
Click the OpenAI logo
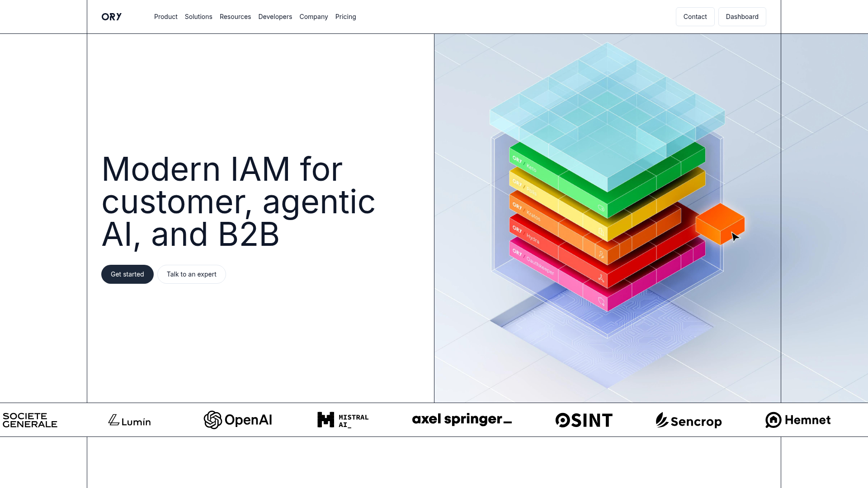click(238, 420)
